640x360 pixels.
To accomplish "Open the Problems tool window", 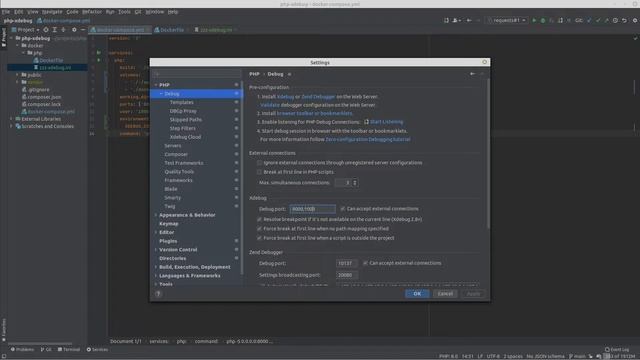I will (22, 349).
